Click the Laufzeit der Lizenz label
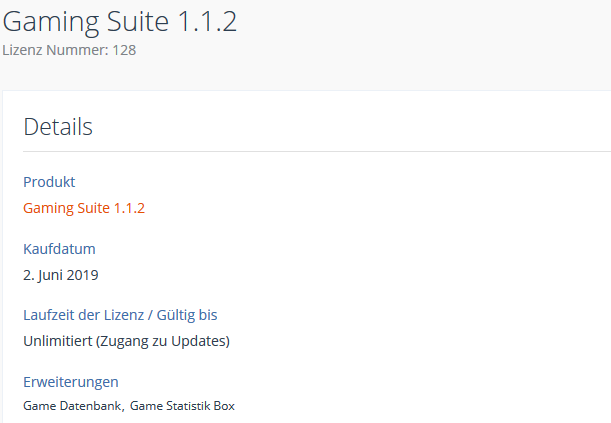 tap(84, 315)
